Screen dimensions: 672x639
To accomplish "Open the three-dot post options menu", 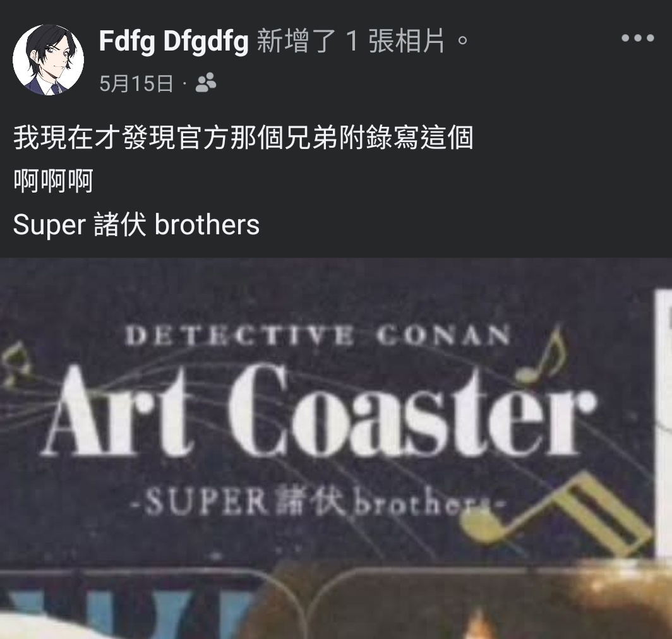I will pyautogui.click(x=638, y=38).
